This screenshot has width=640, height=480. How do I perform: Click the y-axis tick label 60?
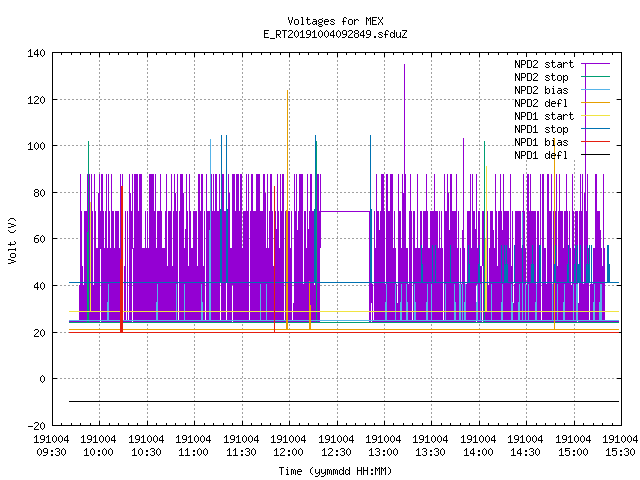[x=39, y=239]
